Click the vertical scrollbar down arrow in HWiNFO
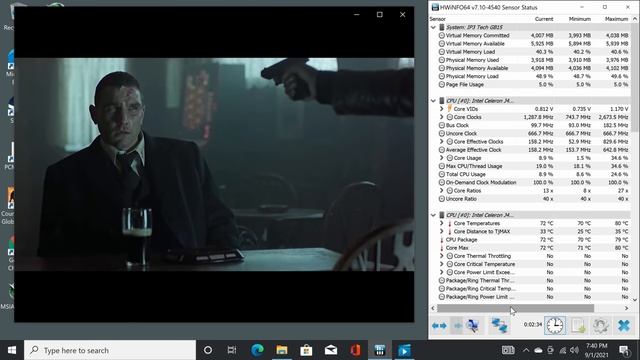 tap(635, 300)
